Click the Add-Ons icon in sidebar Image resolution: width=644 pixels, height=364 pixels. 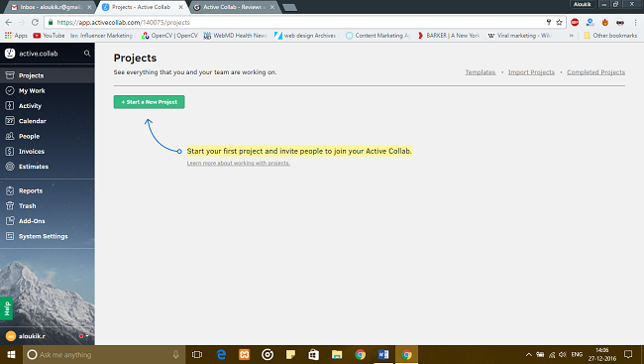[10, 221]
